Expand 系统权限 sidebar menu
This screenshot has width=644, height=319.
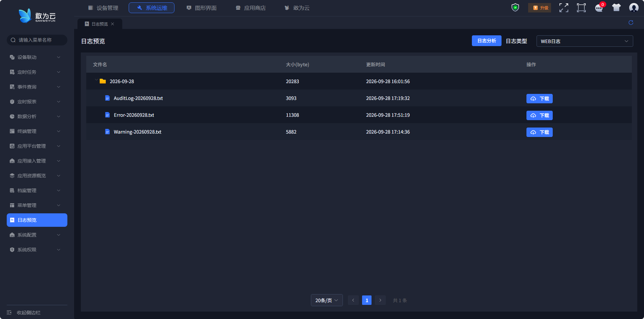pyautogui.click(x=37, y=250)
